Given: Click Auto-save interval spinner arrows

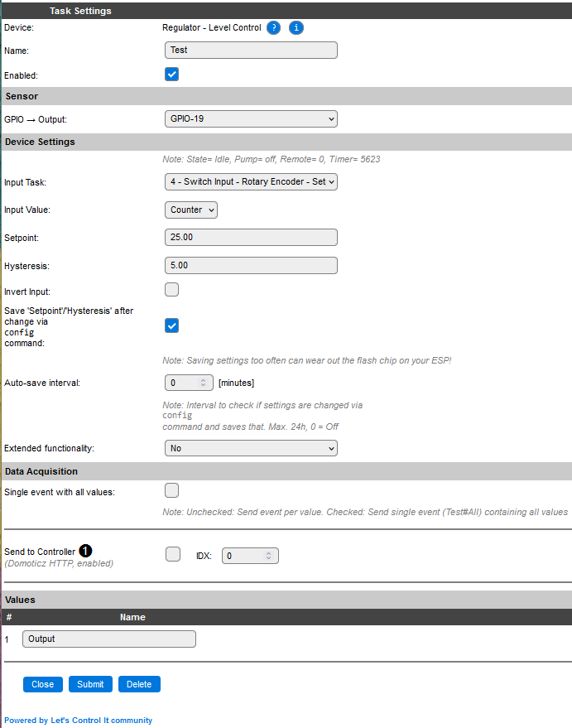Looking at the screenshot, I should click(203, 383).
